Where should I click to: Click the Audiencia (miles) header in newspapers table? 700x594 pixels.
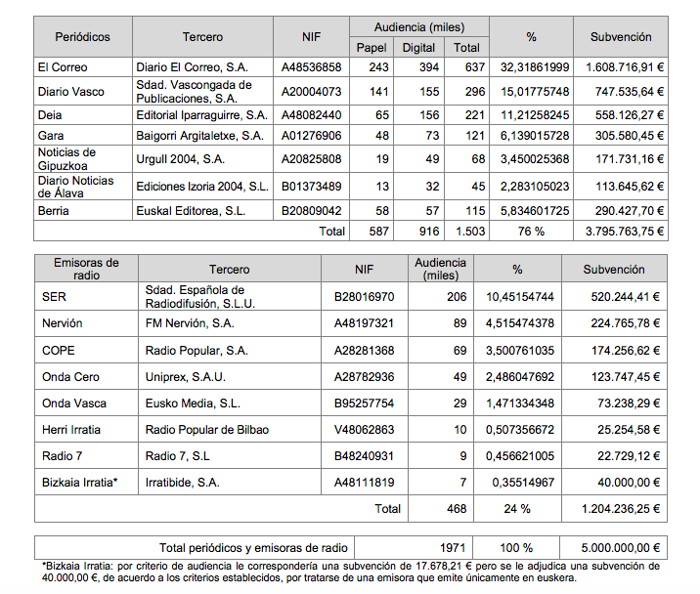tap(418, 27)
